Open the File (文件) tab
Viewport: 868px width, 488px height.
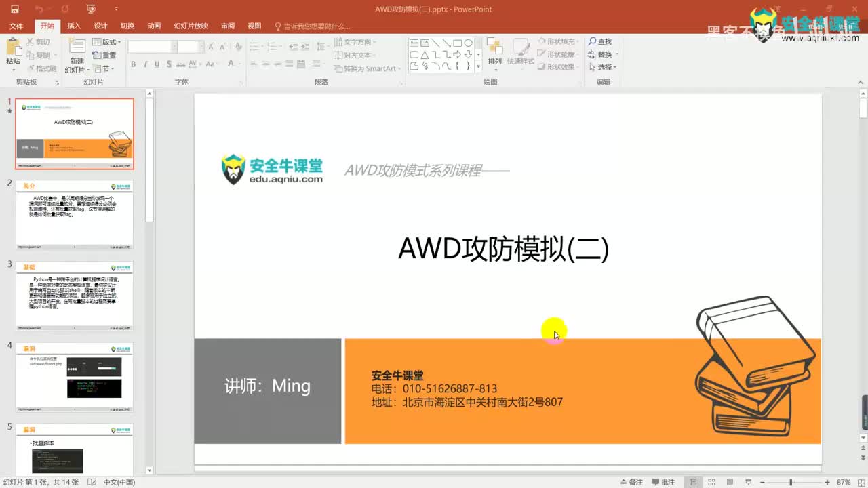[16, 26]
